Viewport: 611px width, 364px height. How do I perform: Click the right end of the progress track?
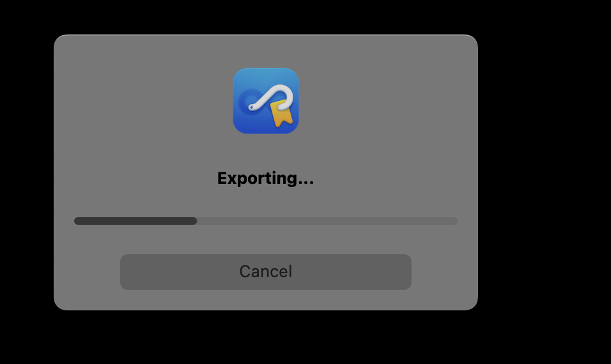point(455,221)
